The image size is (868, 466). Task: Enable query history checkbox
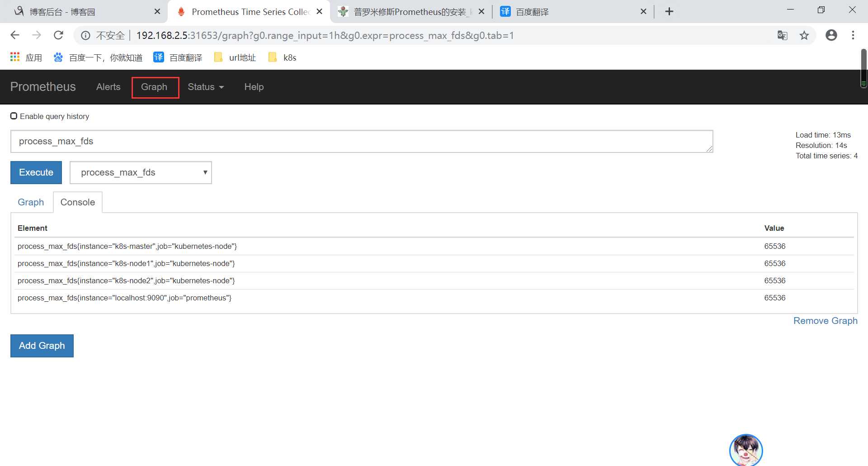pyautogui.click(x=14, y=116)
